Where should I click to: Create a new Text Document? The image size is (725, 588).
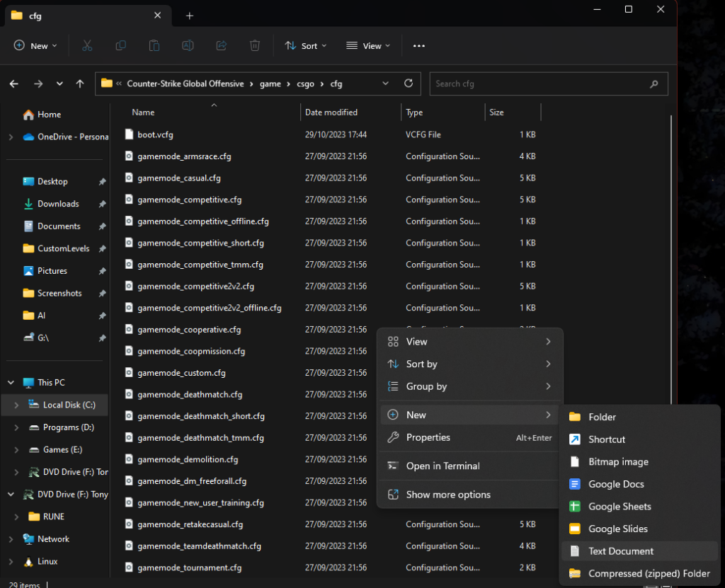pyautogui.click(x=639, y=551)
